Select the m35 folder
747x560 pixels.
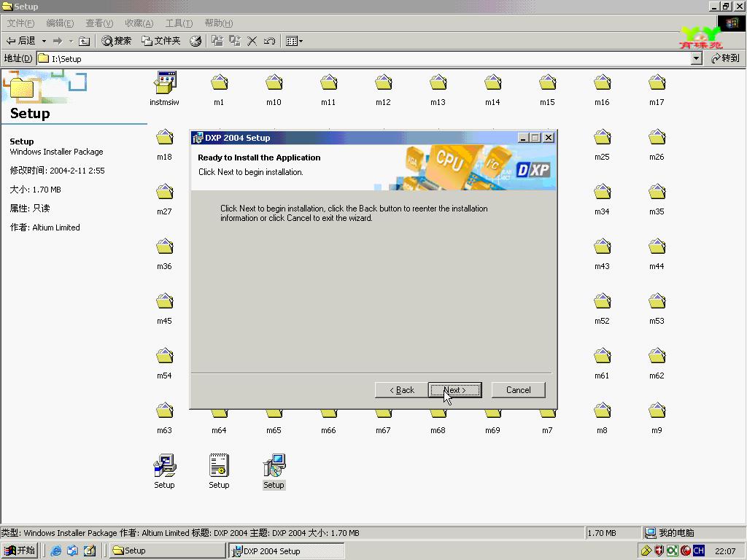(657, 198)
